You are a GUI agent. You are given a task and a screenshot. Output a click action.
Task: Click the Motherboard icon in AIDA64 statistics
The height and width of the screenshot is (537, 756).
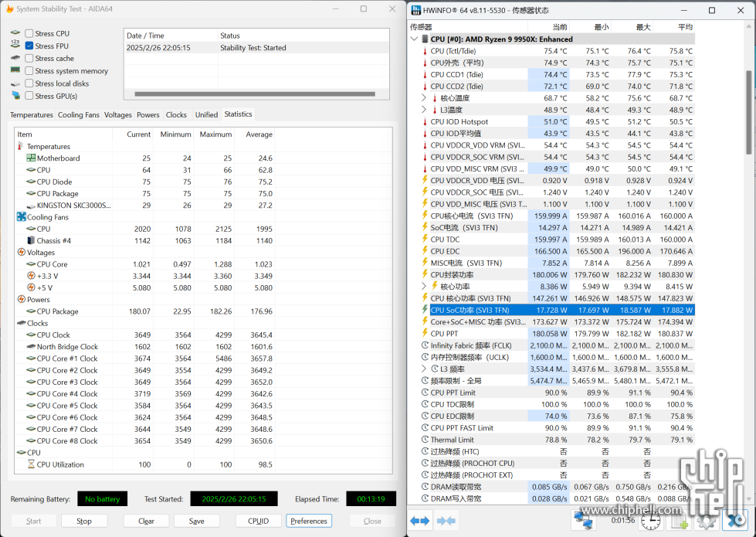pos(31,158)
